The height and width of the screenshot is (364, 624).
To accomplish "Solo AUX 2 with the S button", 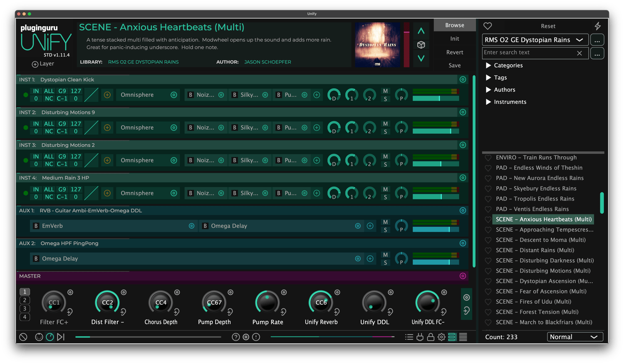I will pyautogui.click(x=385, y=263).
